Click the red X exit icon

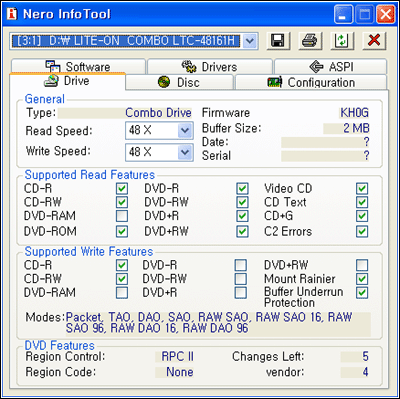[x=374, y=41]
